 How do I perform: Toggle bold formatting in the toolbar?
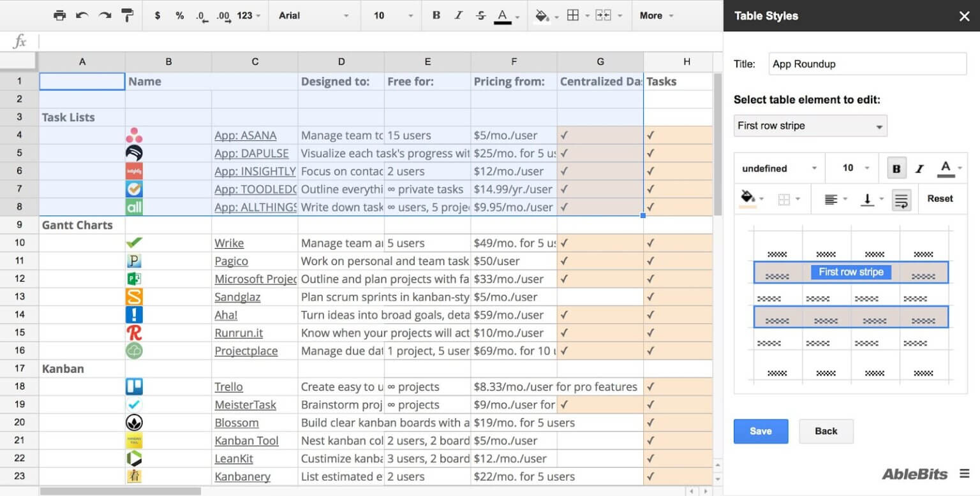tap(436, 15)
